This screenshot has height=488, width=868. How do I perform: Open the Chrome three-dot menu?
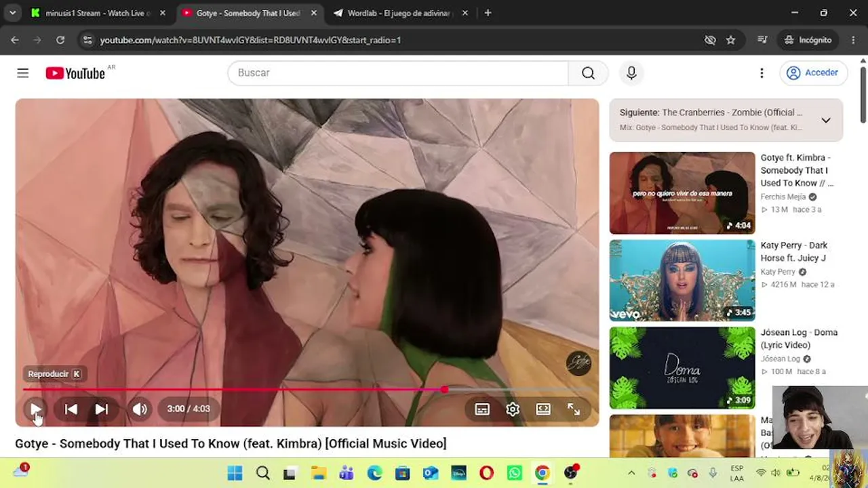tap(853, 40)
